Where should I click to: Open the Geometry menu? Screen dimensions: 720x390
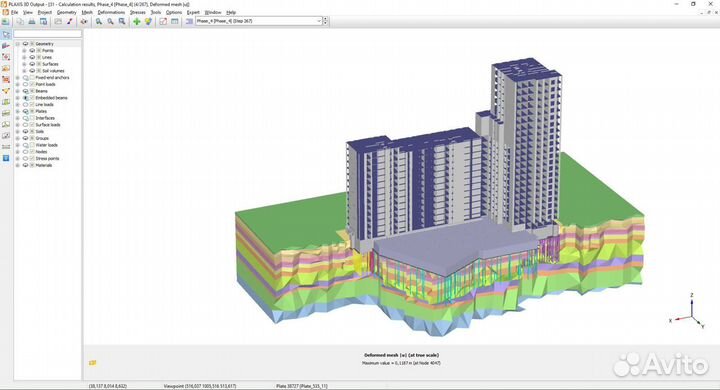[x=67, y=12]
